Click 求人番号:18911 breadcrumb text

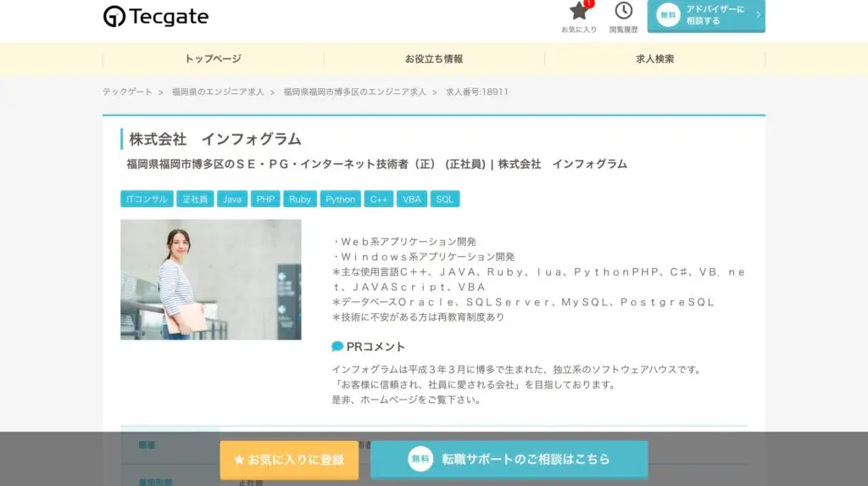coord(477,92)
